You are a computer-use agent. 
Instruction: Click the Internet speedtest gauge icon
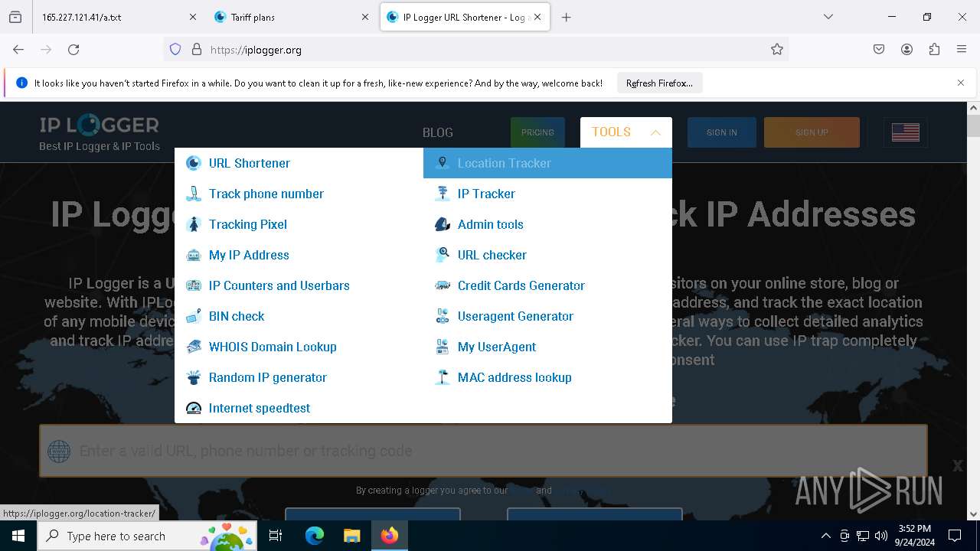pos(194,408)
